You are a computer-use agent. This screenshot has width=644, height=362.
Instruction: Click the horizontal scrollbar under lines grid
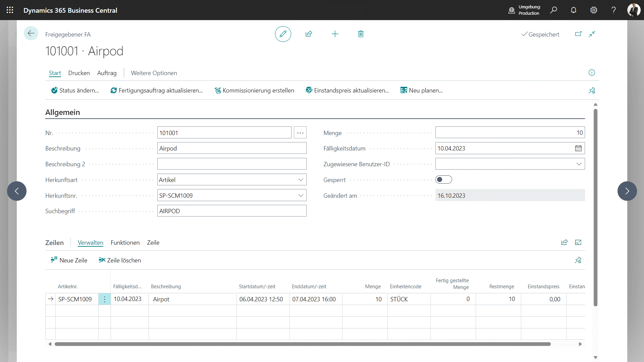[x=302, y=344]
